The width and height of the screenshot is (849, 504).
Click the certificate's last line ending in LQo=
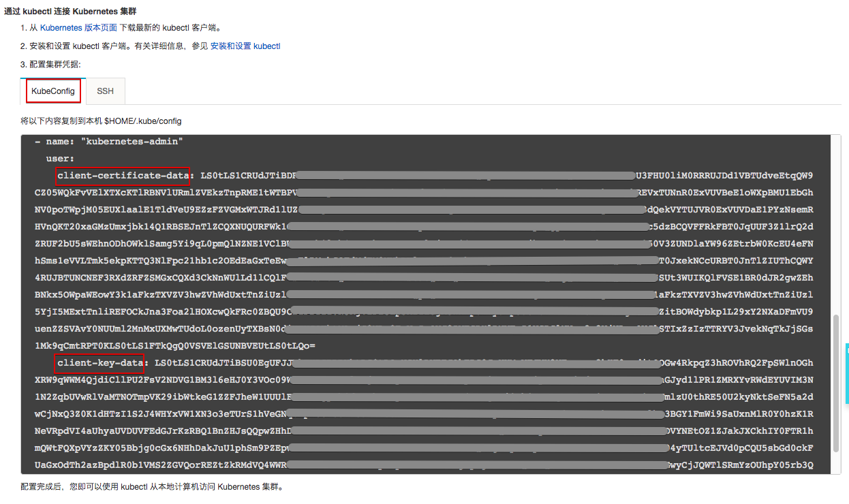[x=174, y=346]
